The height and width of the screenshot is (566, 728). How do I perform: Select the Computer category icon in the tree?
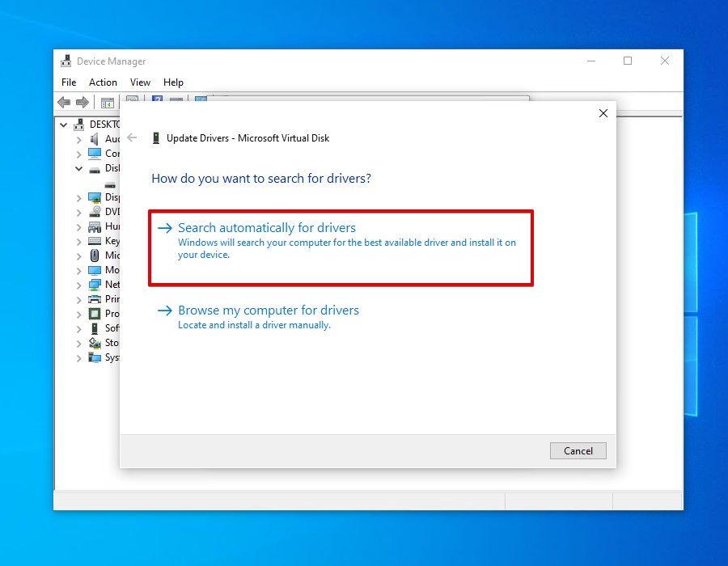pyautogui.click(x=95, y=154)
